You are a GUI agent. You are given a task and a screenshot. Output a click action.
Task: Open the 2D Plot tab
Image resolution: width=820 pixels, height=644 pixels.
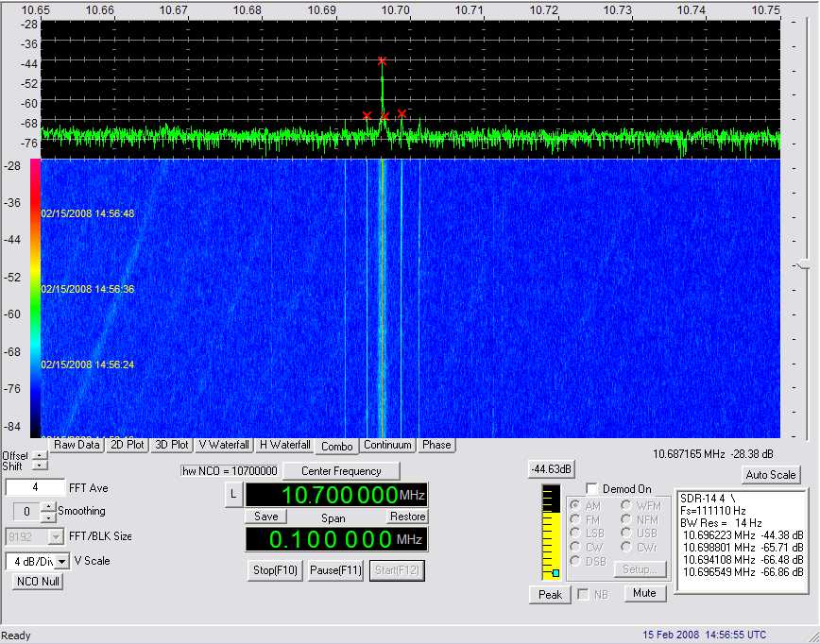(x=128, y=445)
